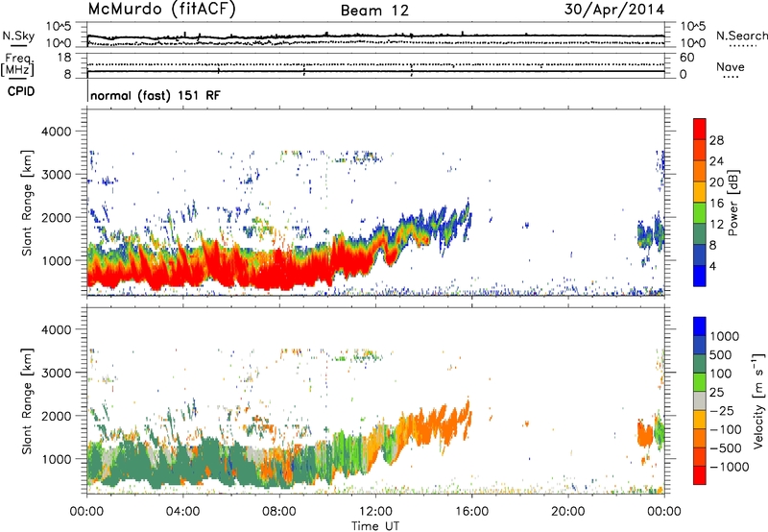
Task: Click the 25 label on the Velocity colorbar
Action: pyautogui.click(x=717, y=392)
